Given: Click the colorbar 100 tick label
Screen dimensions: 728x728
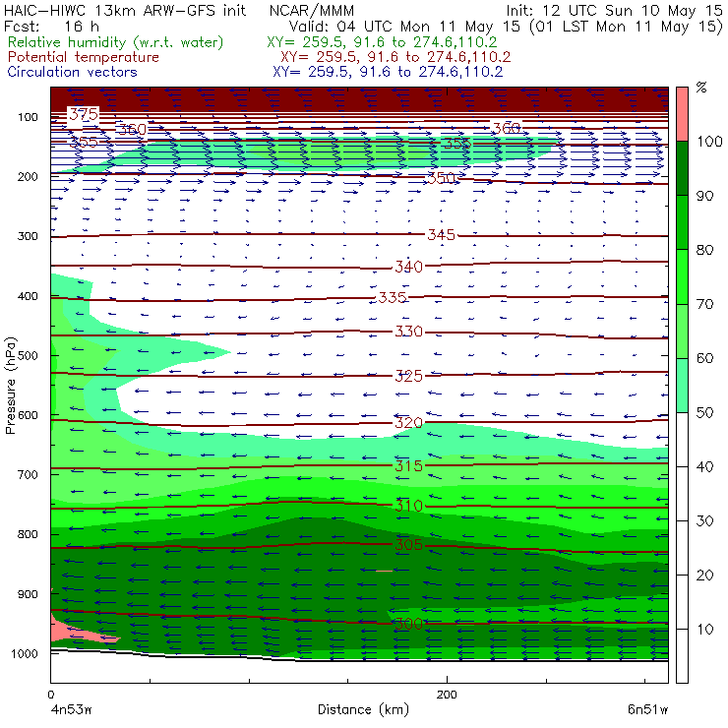Looking at the screenshot, I should coord(709,141).
